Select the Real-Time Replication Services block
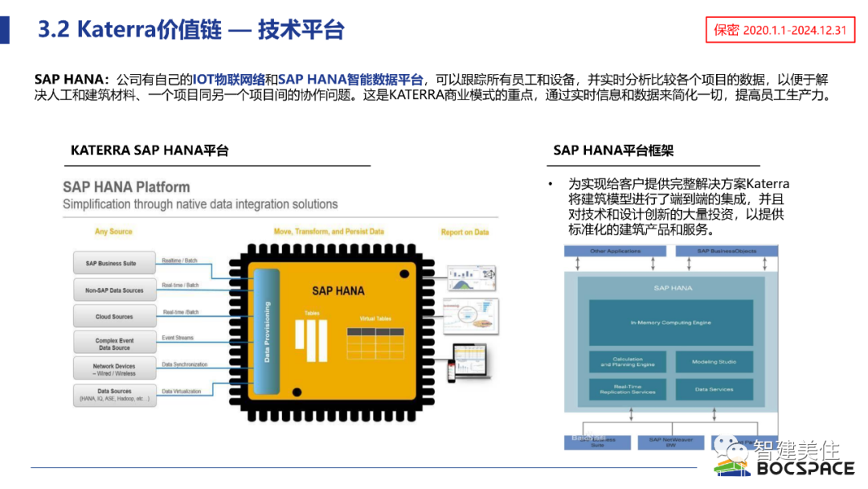Screen dimensions: 868x489 [x=628, y=389]
